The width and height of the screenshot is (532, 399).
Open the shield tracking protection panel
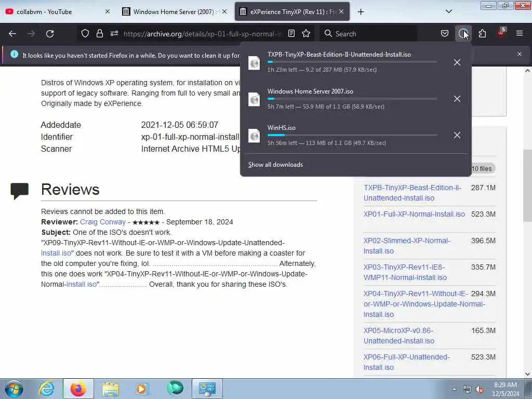[x=85, y=34]
